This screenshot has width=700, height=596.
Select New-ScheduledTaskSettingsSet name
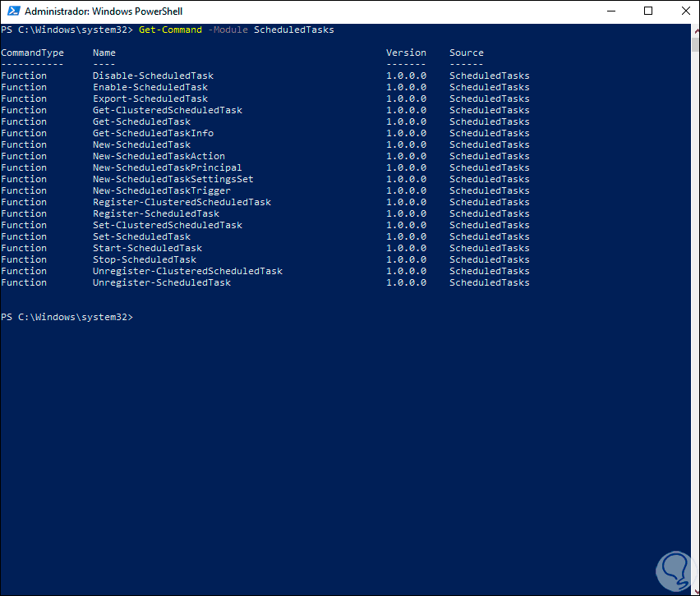(x=173, y=179)
